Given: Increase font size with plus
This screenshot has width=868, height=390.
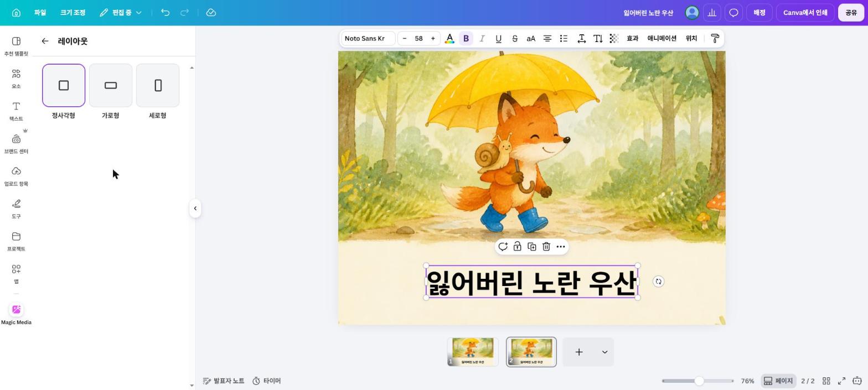Looking at the screenshot, I should pos(433,38).
